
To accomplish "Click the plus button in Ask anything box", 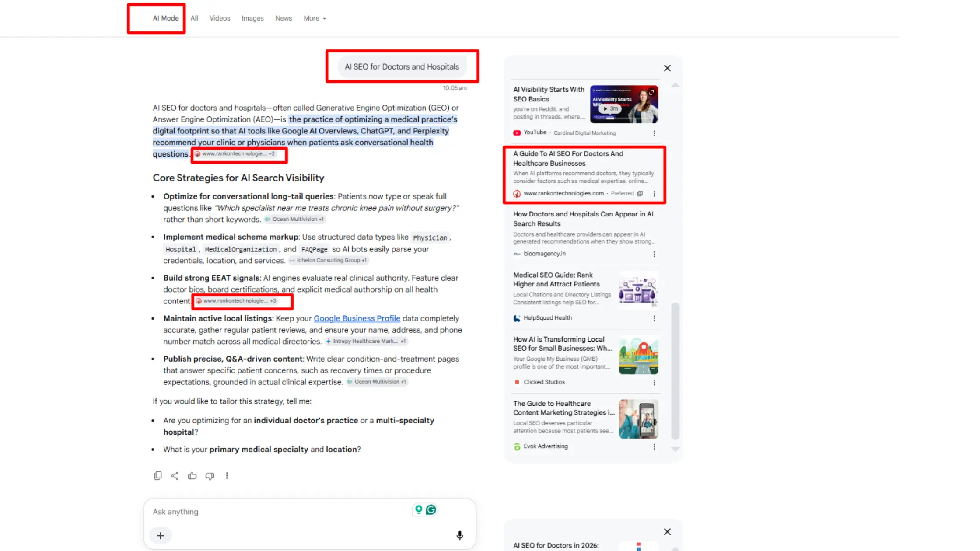I will (161, 535).
